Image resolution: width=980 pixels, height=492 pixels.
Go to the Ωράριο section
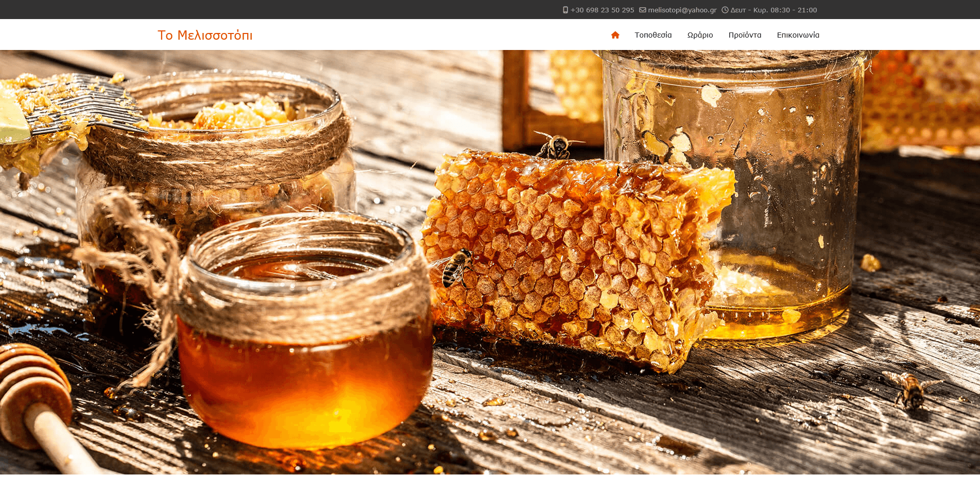click(x=700, y=35)
